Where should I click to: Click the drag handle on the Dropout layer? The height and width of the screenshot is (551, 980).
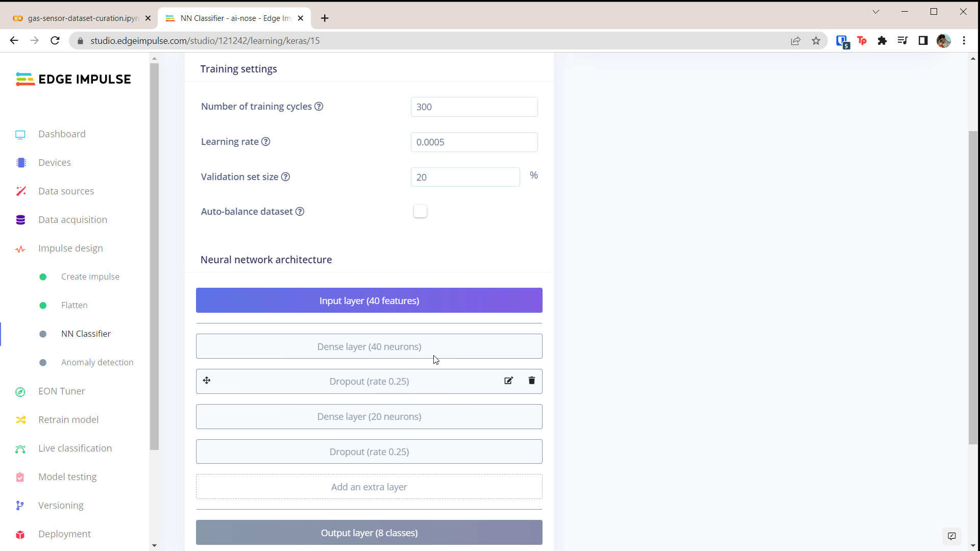tap(206, 381)
